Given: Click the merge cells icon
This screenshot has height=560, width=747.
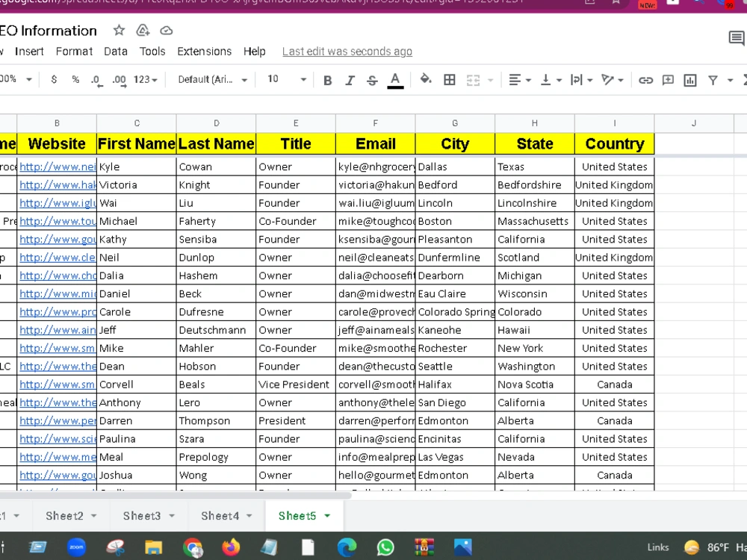Looking at the screenshot, I should tap(473, 80).
